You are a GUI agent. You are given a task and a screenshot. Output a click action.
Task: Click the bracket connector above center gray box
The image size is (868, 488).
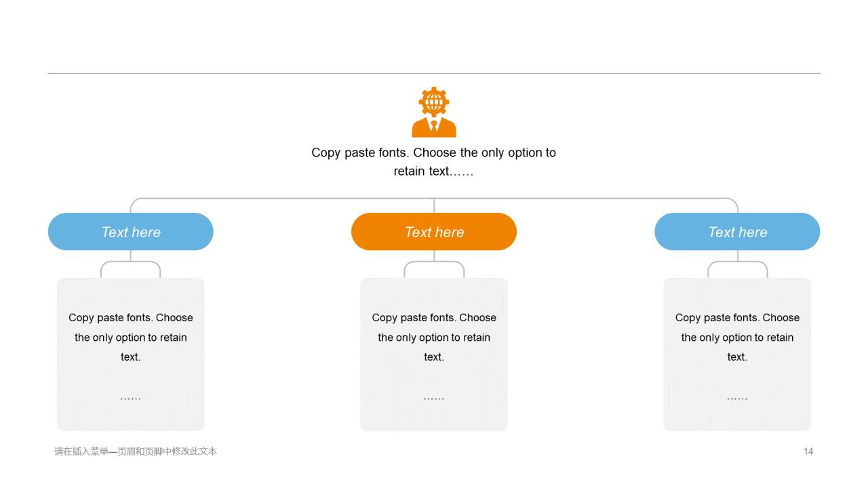434,269
